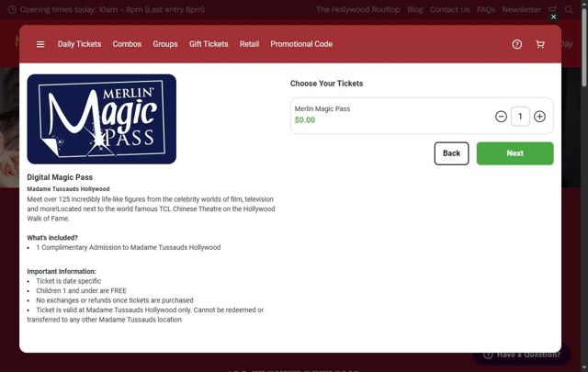The image size is (588, 372).
Task: Open the Newsletter link
Action: point(522,9)
